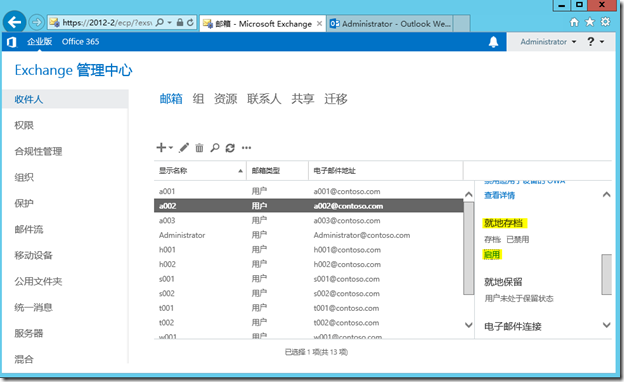Select Office 365 in the top bar
Image resolution: width=624 pixels, height=382 pixels.
click(80, 42)
